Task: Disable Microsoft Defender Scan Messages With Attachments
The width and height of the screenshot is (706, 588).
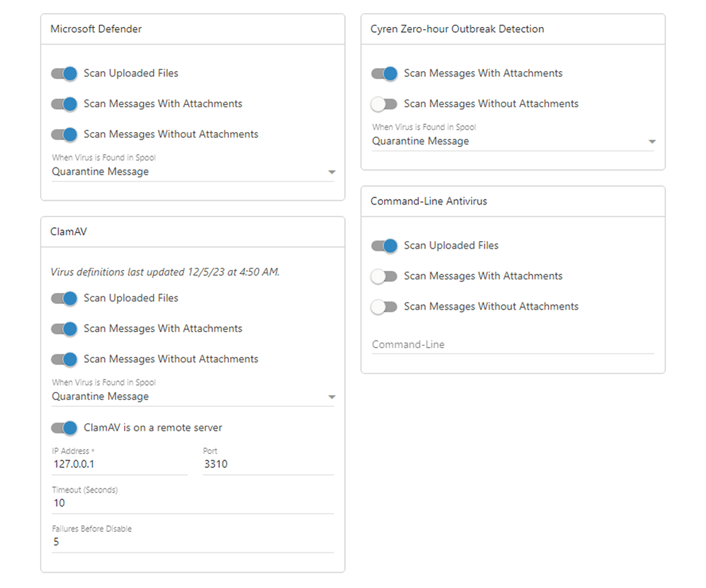Action: coord(64,104)
